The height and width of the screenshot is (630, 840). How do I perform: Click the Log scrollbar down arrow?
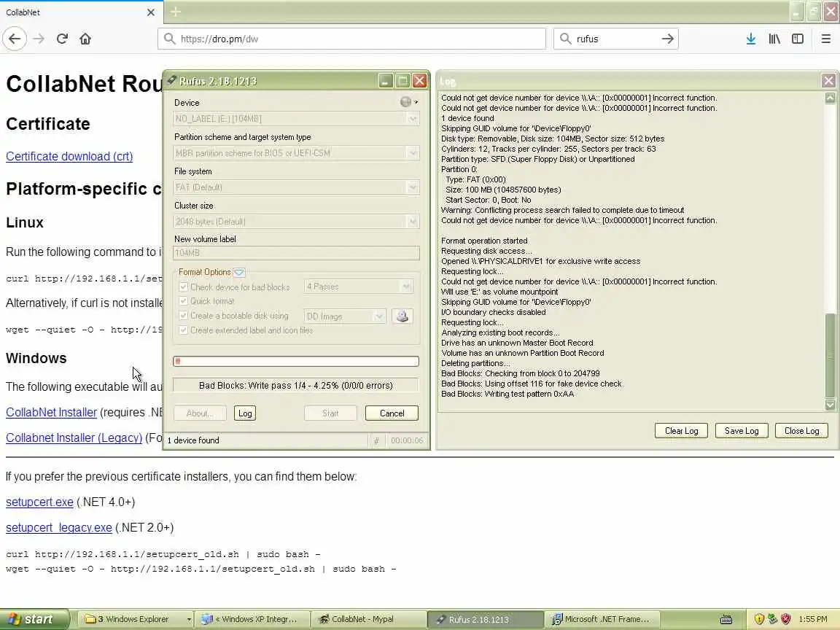pyautogui.click(x=830, y=405)
